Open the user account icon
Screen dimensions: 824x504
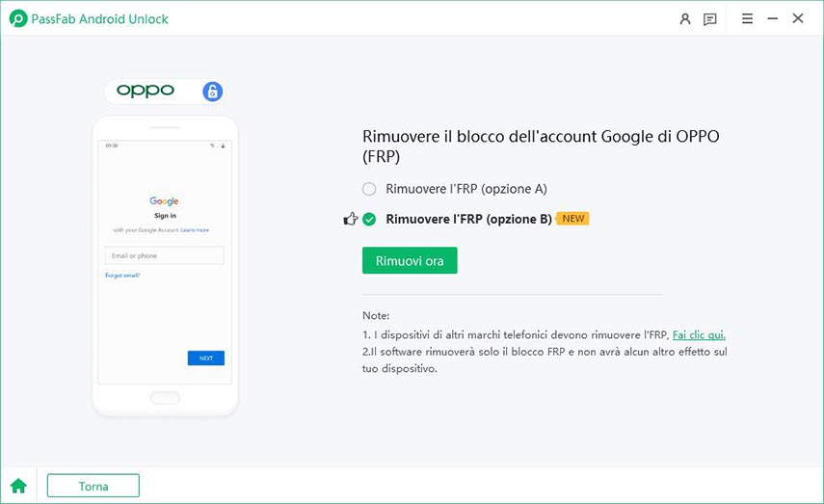pyautogui.click(x=685, y=18)
